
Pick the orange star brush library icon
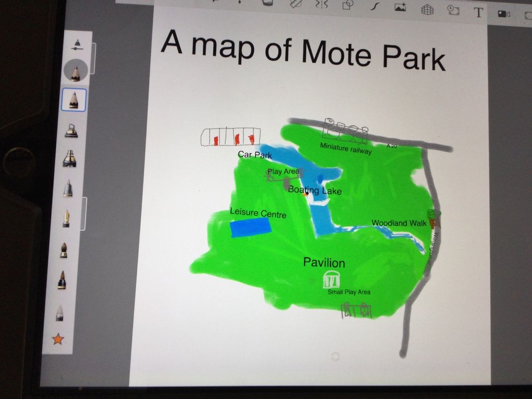pos(58,339)
